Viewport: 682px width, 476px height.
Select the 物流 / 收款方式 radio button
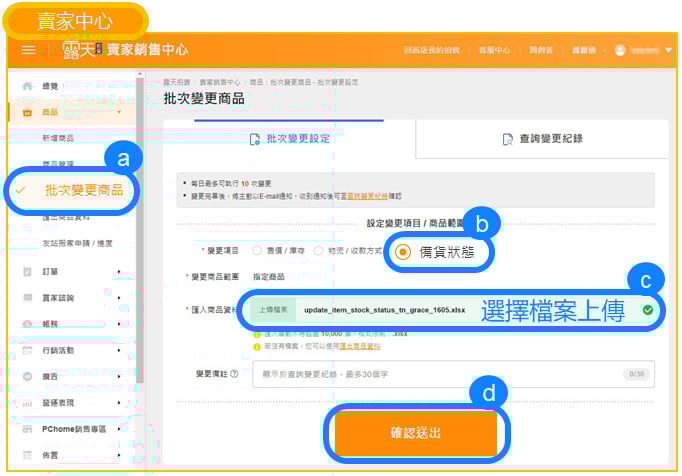(x=319, y=251)
